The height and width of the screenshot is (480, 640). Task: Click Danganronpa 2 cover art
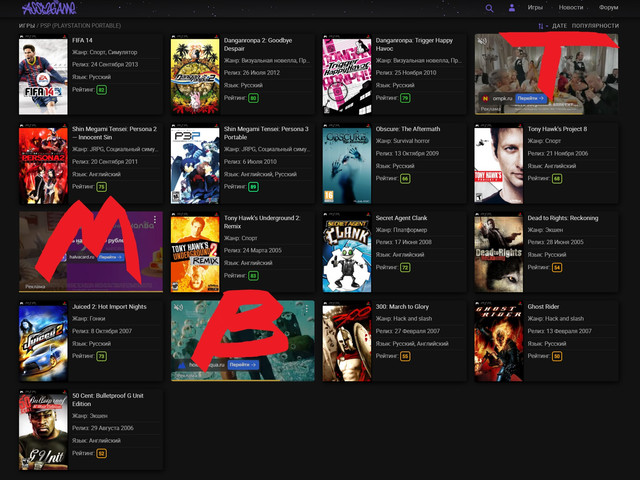(195, 74)
